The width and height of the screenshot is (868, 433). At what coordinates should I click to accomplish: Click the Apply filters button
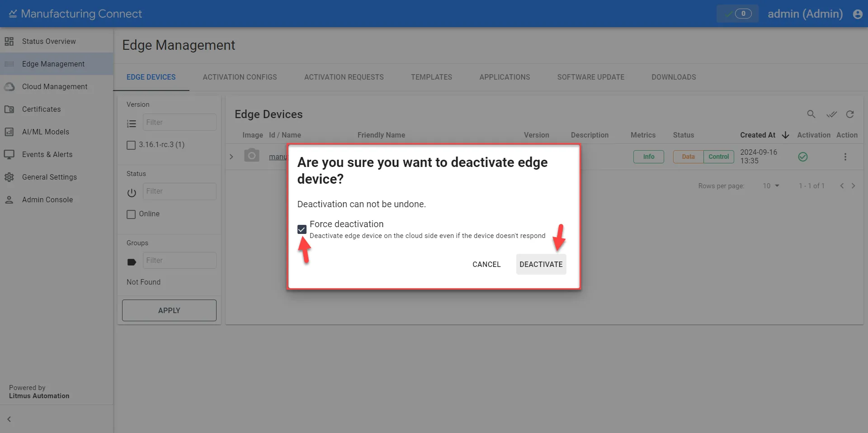coord(169,310)
